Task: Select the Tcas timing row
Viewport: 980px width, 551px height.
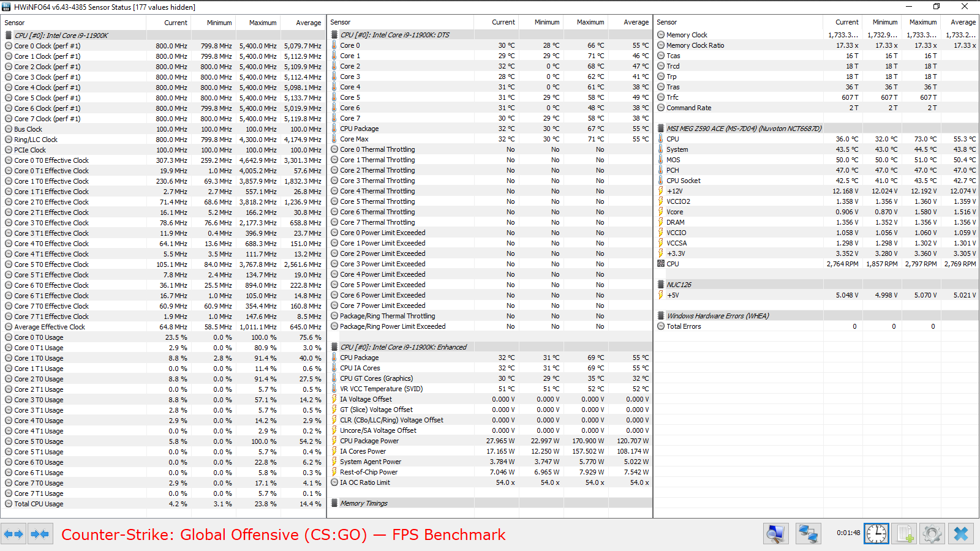Action: click(x=816, y=56)
